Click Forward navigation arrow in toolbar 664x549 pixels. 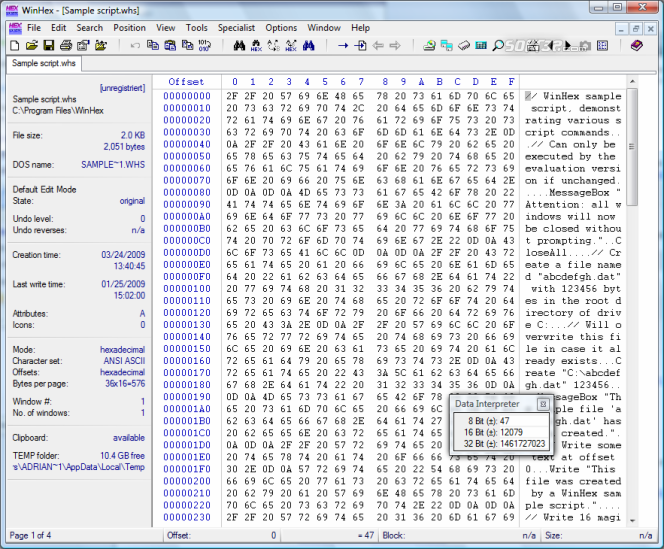395,45
